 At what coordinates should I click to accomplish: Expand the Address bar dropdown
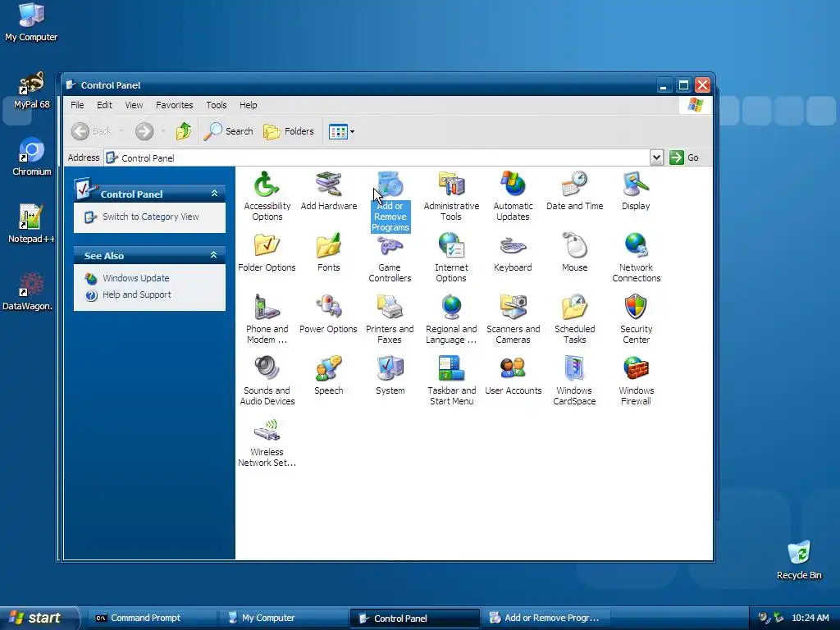pyautogui.click(x=656, y=157)
